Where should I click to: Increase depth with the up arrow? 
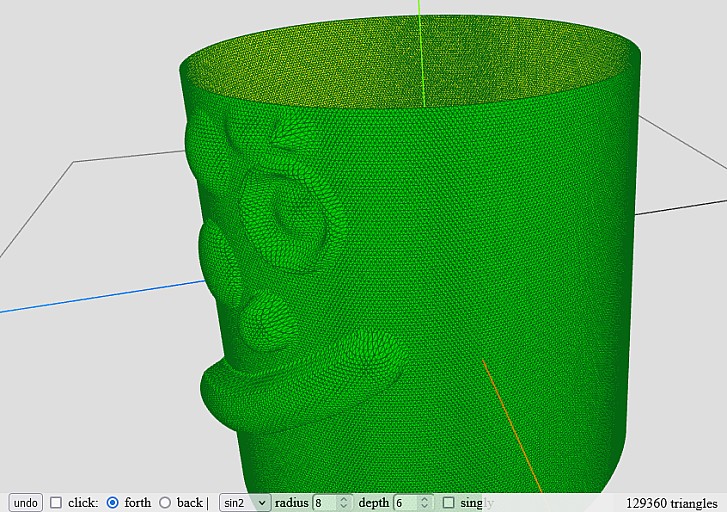click(425, 498)
